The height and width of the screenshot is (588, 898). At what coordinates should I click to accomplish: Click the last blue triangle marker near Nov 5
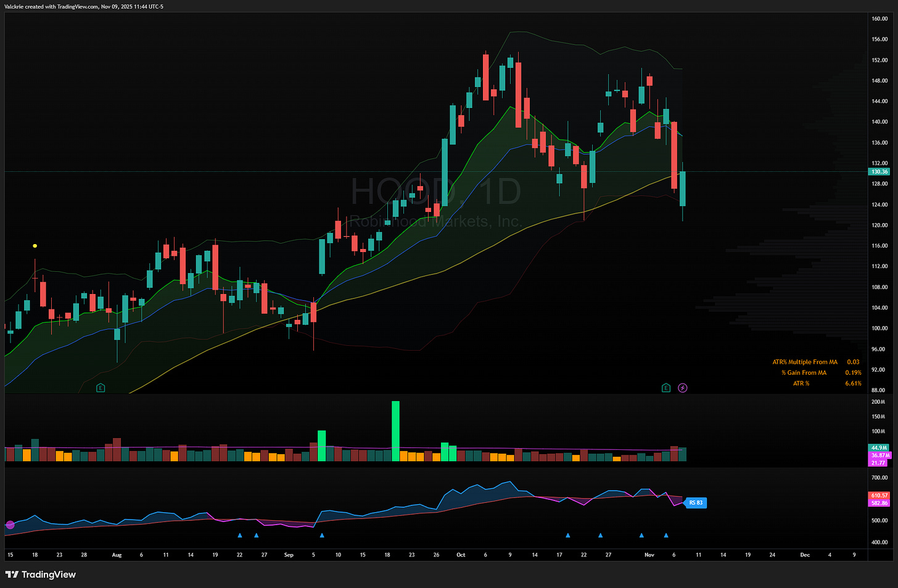(665, 536)
